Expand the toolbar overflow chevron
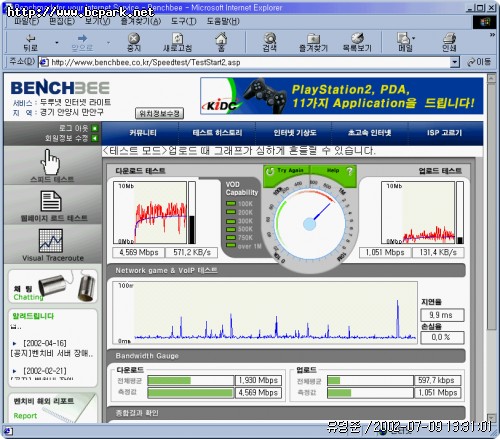 pos(492,35)
